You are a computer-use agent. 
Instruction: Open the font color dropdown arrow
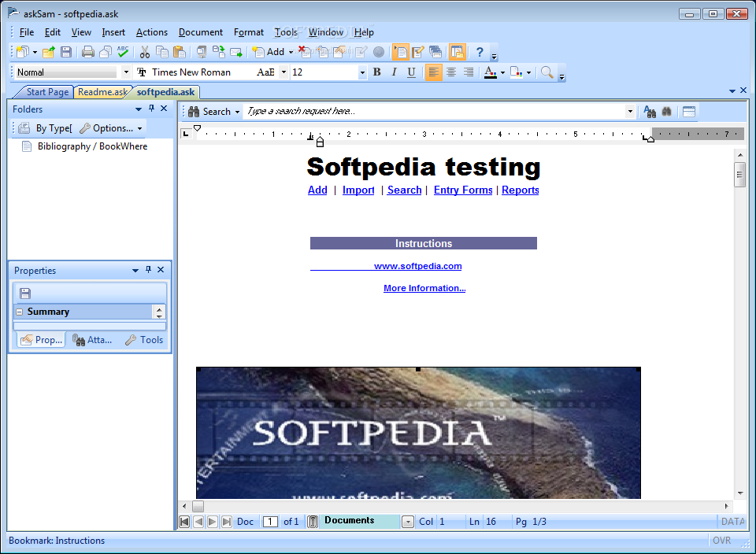[x=502, y=72]
